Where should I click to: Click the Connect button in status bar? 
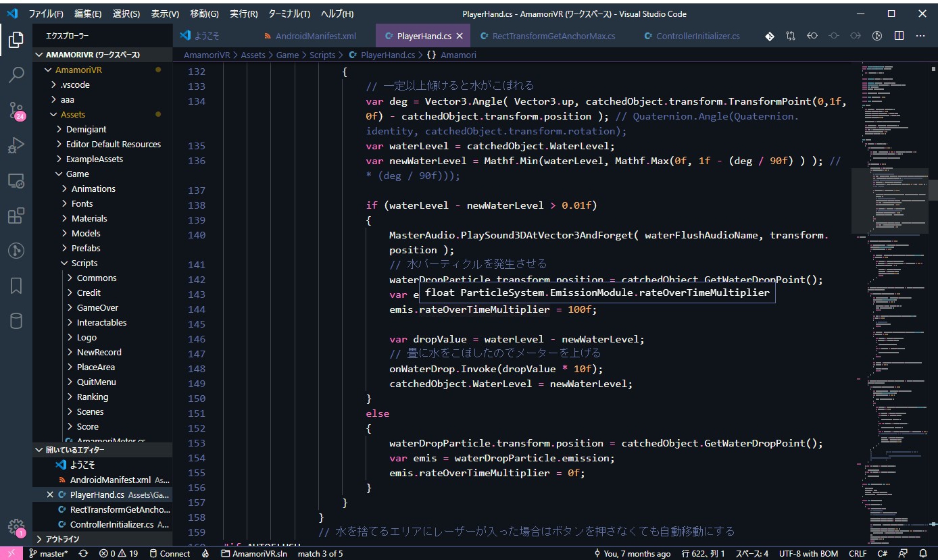(x=170, y=553)
